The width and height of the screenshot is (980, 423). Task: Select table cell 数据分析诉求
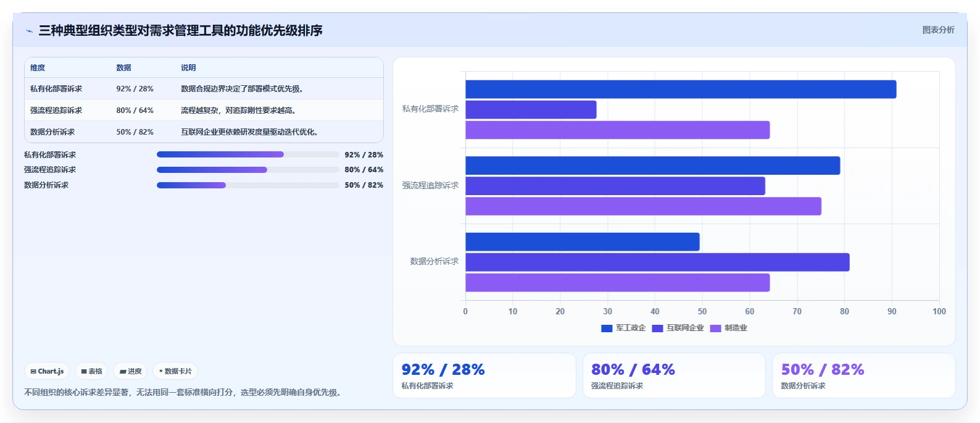point(52,132)
